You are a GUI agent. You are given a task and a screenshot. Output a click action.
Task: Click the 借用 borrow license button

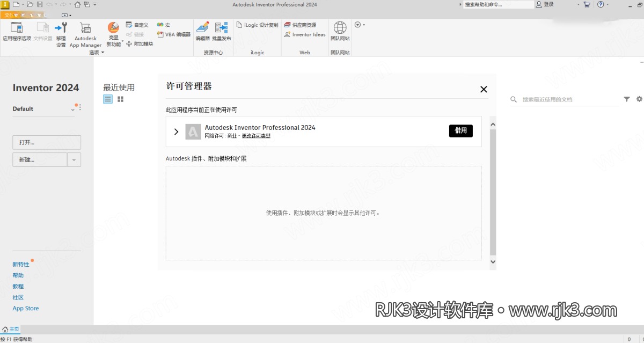(x=461, y=131)
